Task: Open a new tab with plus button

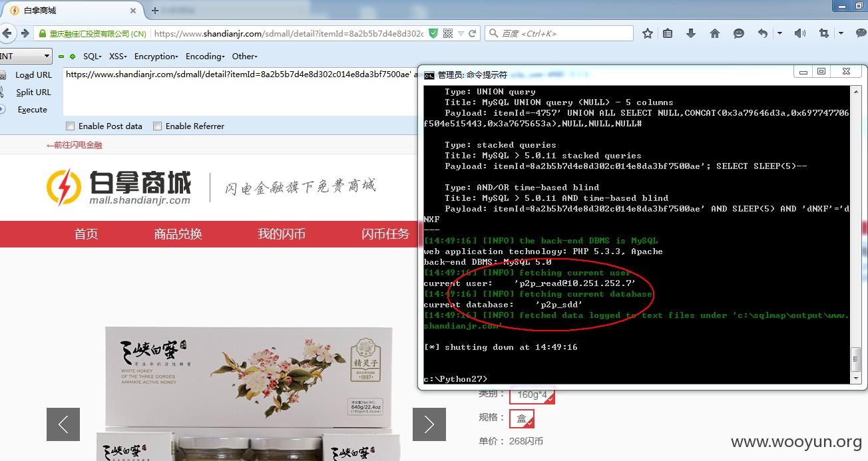Action: [155, 11]
